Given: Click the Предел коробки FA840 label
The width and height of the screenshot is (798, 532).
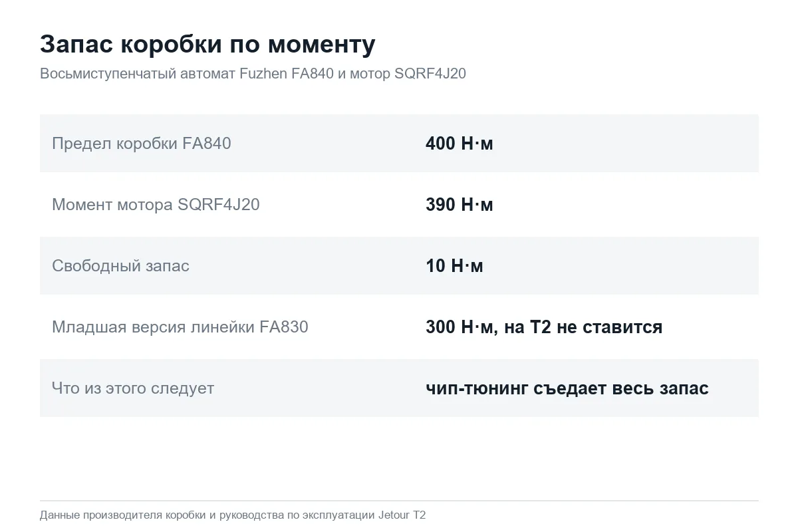Looking at the screenshot, I should point(142,143).
